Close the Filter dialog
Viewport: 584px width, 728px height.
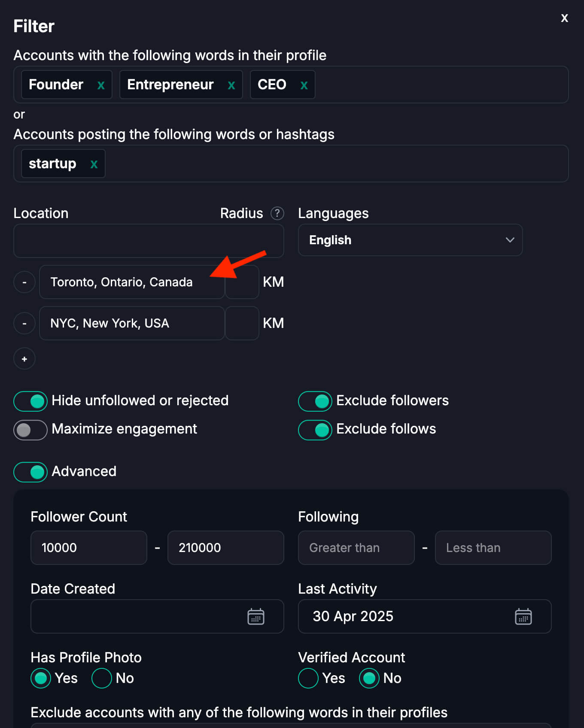click(x=564, y=18)
